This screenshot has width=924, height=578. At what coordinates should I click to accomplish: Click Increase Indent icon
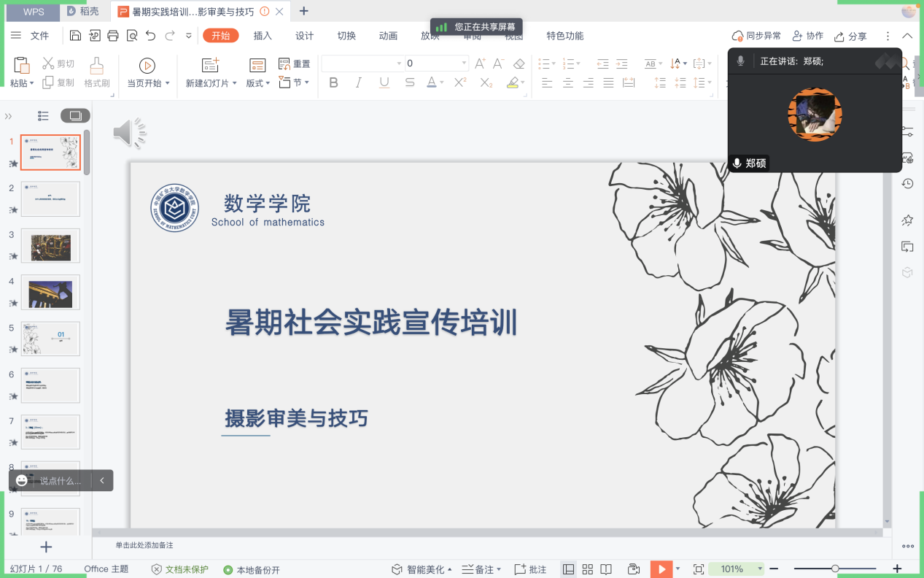coord(621,63)
